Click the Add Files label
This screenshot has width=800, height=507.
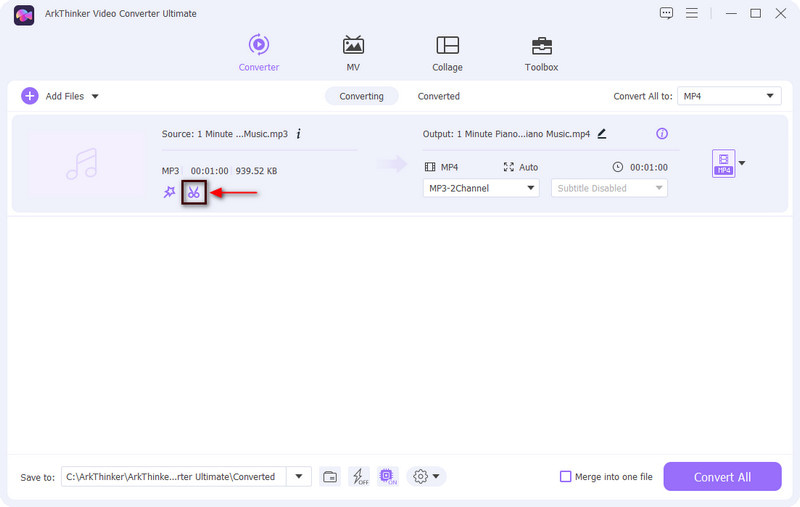tap(64, 96)
